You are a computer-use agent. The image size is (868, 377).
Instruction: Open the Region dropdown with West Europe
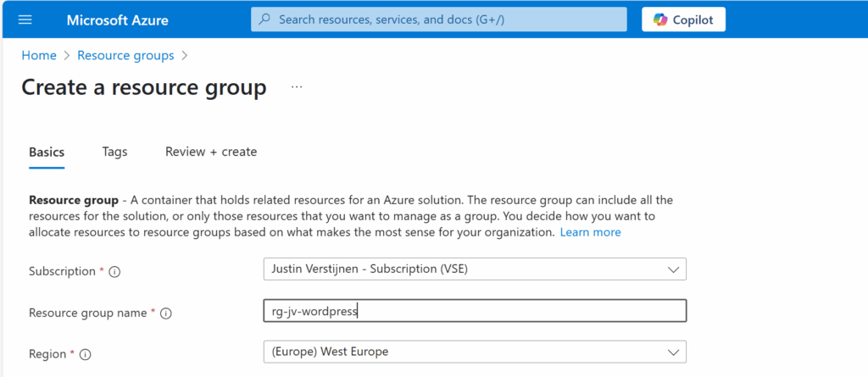(475, 352)
